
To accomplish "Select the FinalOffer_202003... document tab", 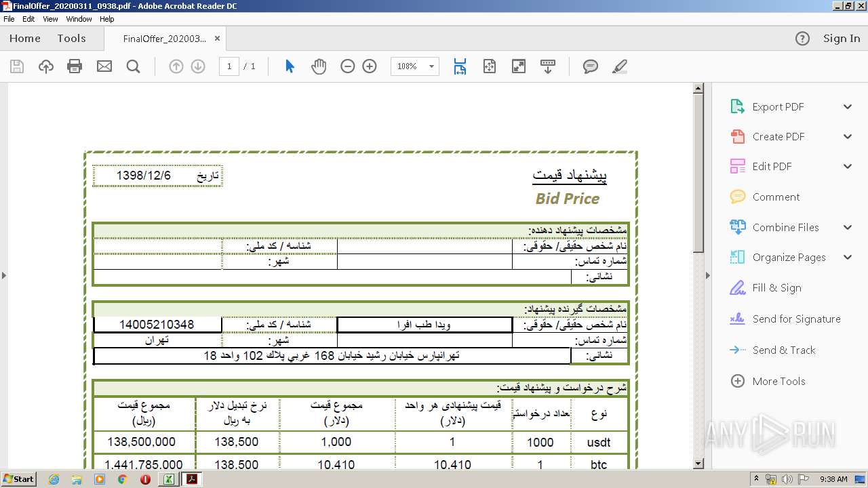I will [164, 39].
